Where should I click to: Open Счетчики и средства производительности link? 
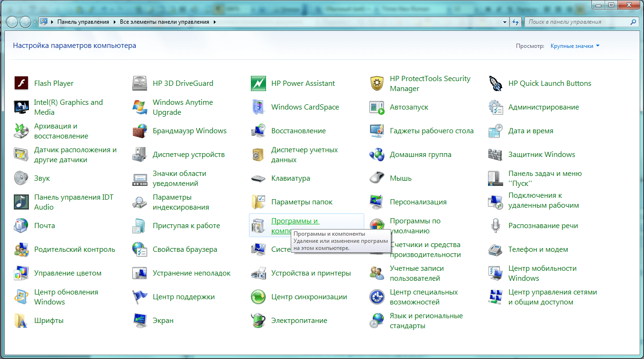(425, 249)
